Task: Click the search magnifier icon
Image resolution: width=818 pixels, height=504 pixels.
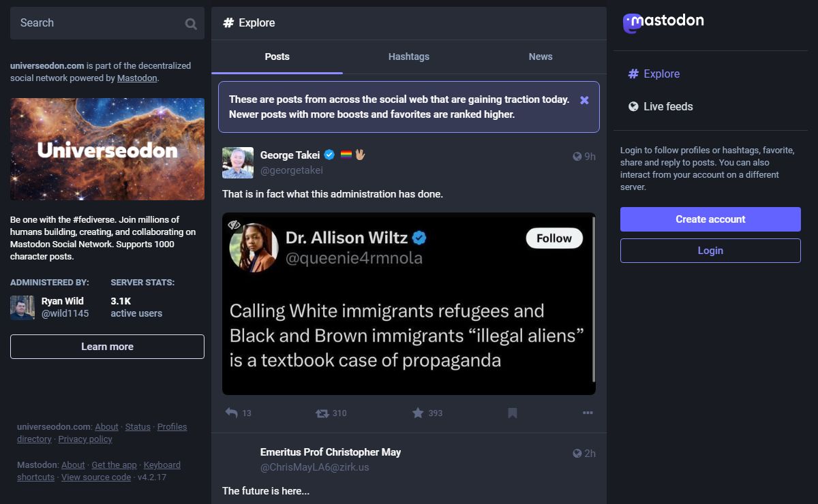Action: click(191, 24)
